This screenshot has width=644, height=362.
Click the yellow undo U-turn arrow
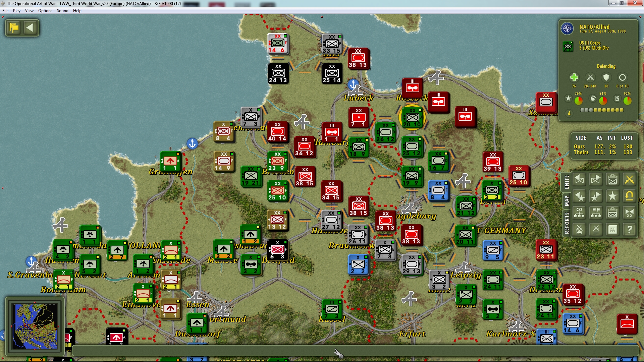click(x=629, y=196)
